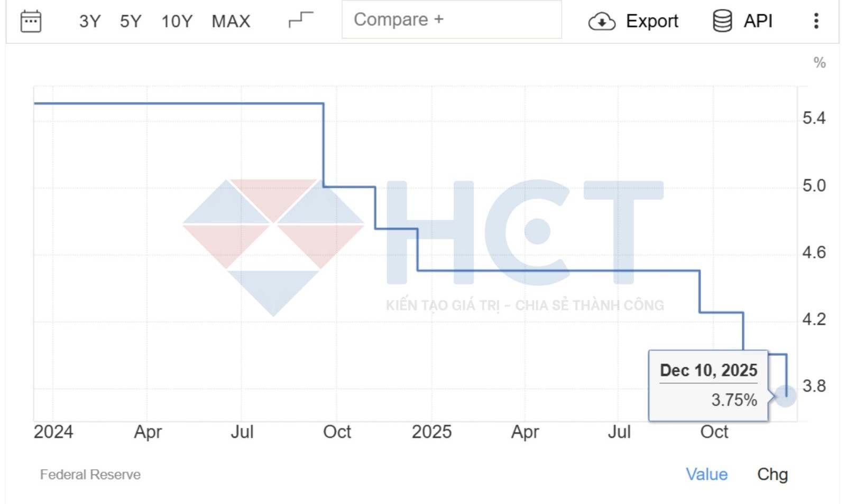Viewport: 846px width, 504px height.
Task: Click the Federal Reserve source link
Action: 90,474
